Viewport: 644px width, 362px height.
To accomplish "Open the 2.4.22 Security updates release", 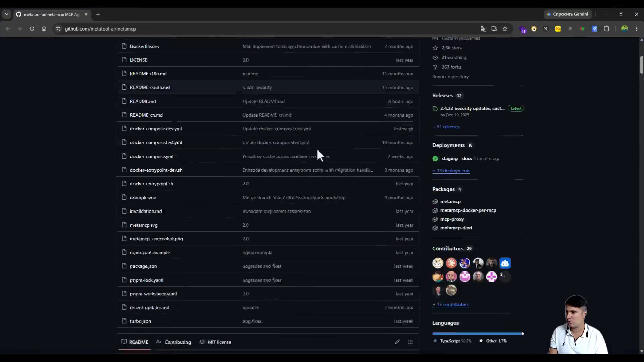I will click(473, 108).
